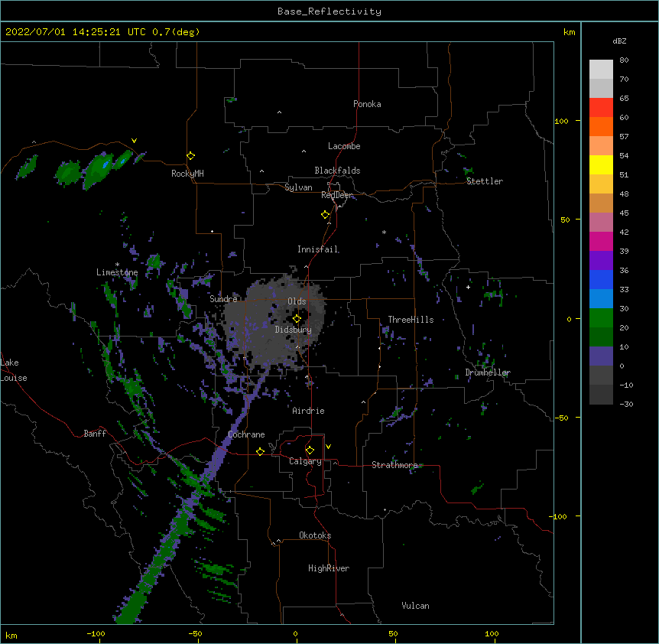Click the Limestone label
659x644 pixels.
[117, 272]
